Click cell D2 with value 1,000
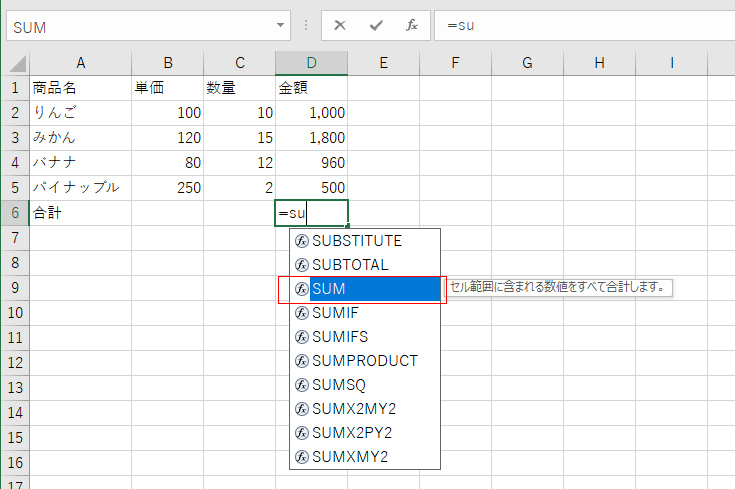This screenshot has width=735, height=489. pyautogui.click(x=312, y=113)
